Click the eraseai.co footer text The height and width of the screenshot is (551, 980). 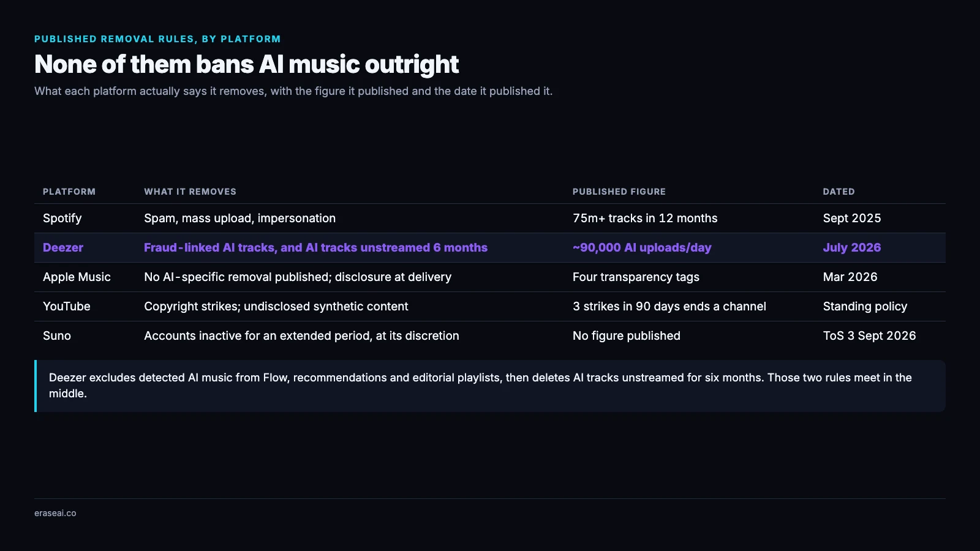pyautogui.click(x=55, y=513)
